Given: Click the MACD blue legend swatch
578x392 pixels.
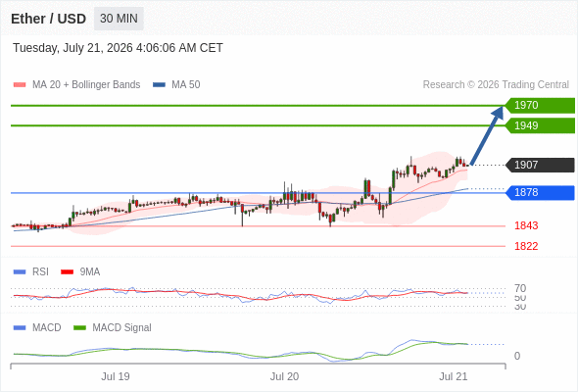Looking at the screenshot, I should [x=20, y=328].
